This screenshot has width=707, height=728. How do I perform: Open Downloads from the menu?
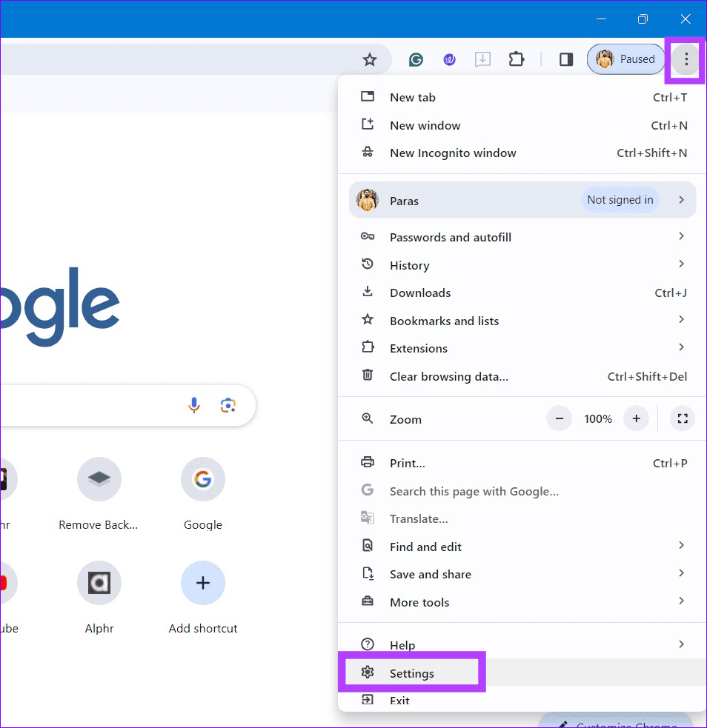523,293
